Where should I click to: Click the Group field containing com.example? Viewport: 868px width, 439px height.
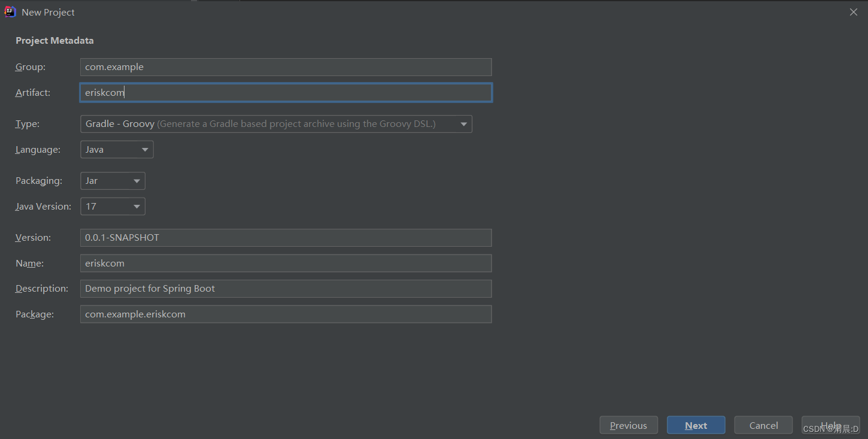coord(286,66)
